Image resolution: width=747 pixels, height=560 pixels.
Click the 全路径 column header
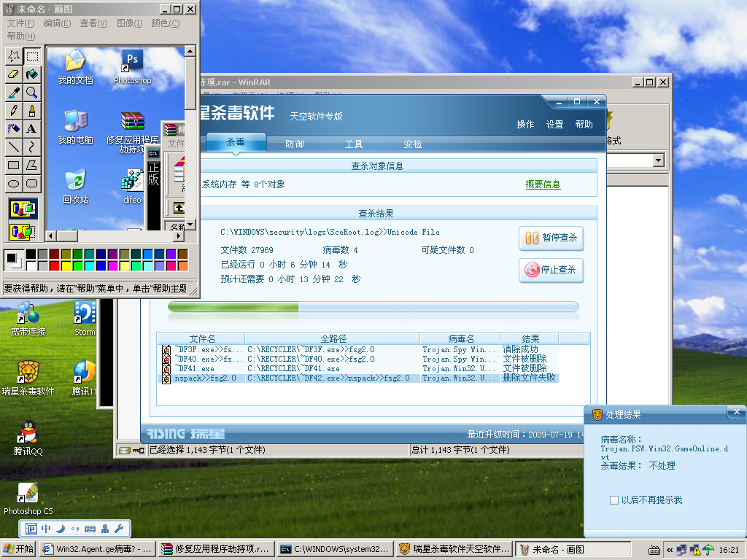click(333, 338)
